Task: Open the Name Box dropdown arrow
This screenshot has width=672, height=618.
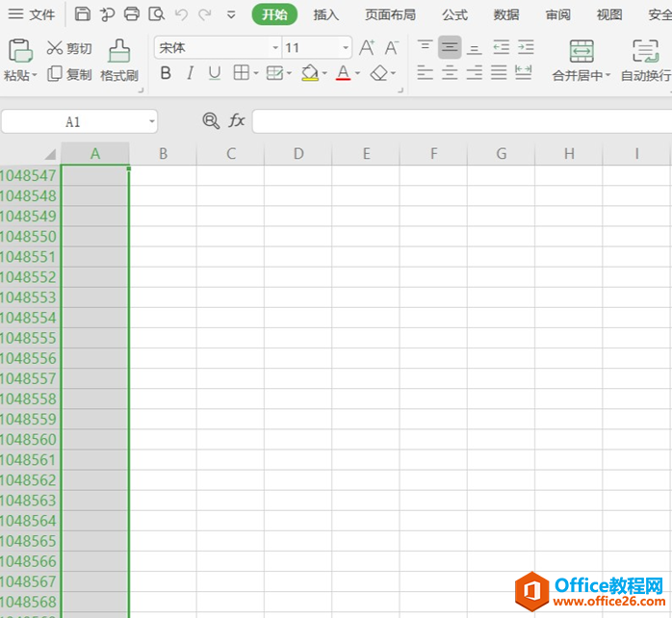Action: tap(152, 121)
